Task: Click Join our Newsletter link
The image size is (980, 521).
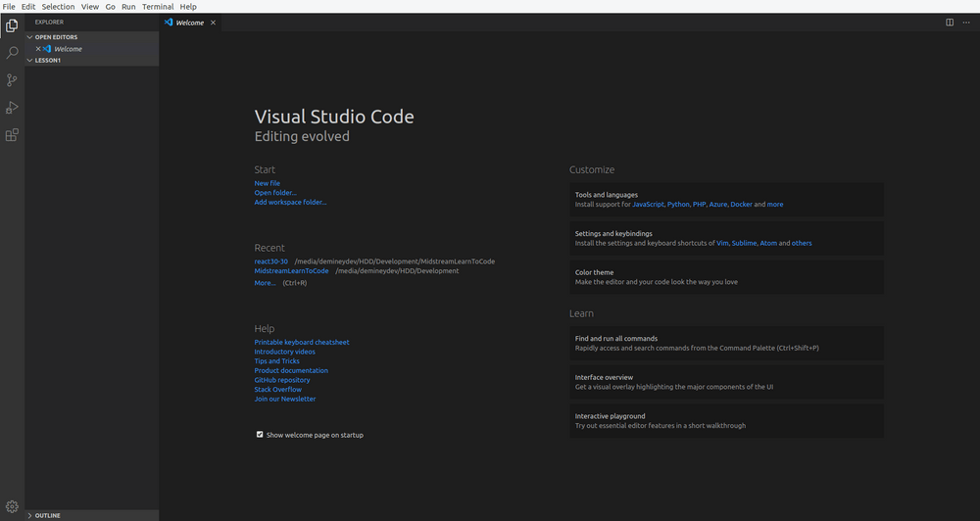Action: pyautogui.click(x=285, y=399)
